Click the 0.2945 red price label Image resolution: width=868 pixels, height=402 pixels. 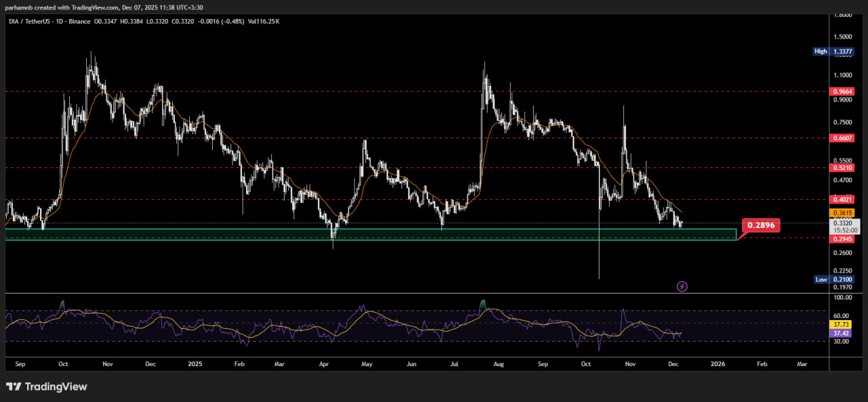[x=842, y=239]
